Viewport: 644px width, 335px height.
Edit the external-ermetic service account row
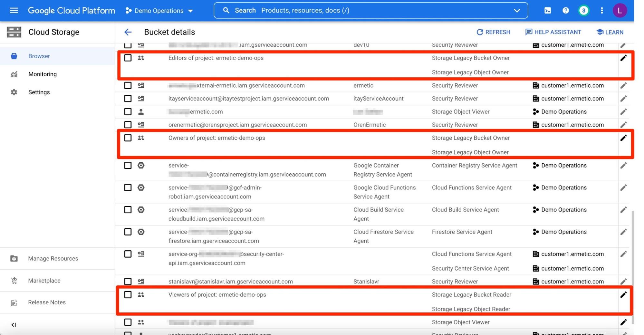[x=623, y=85]
